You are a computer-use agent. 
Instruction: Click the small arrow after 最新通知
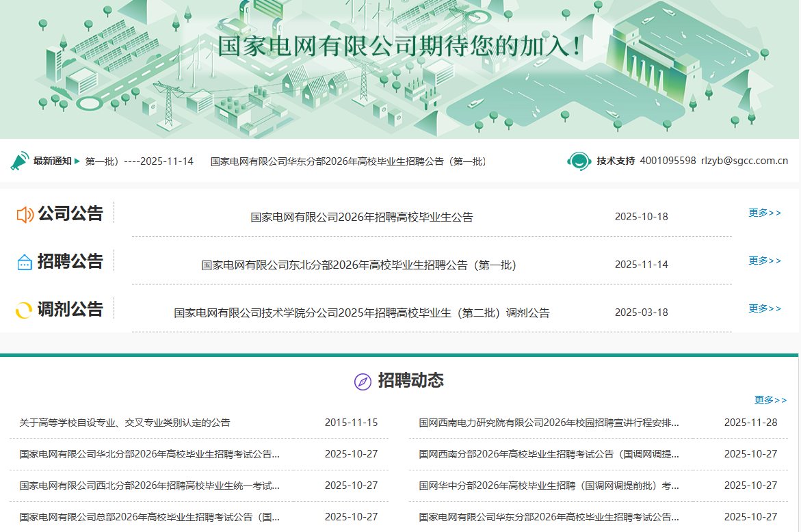click(77, 161)
